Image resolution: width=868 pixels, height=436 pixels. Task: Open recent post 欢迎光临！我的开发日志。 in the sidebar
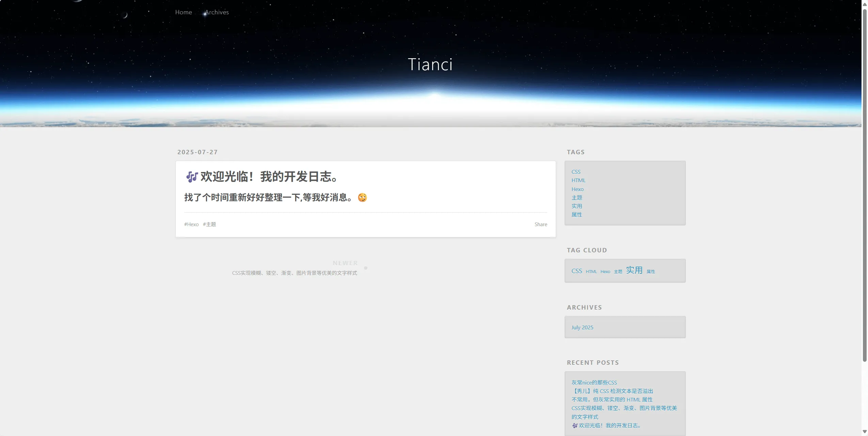point(606,426)
